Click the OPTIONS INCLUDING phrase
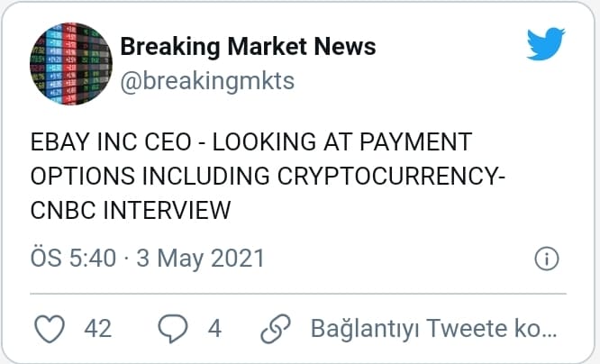The width and height of the screenshot is (600, 364). 159,177
